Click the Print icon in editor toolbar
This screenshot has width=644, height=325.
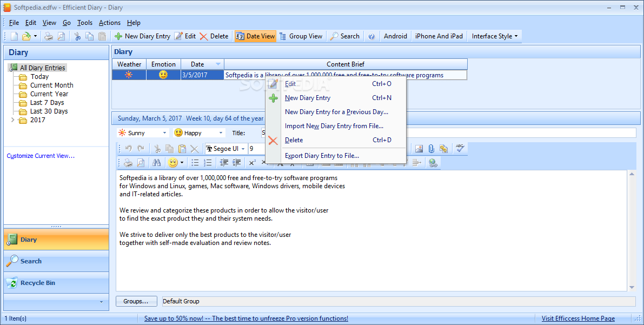[129, 163]
